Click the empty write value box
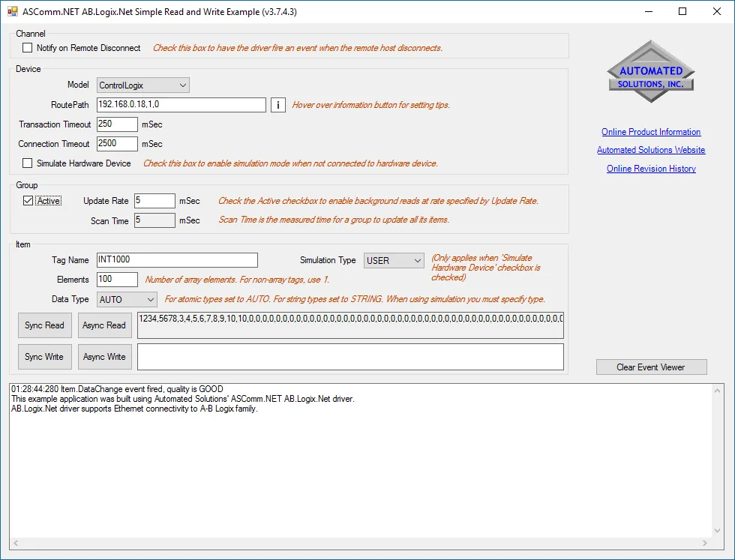The image size is (735, 560). tap(351, 357)
